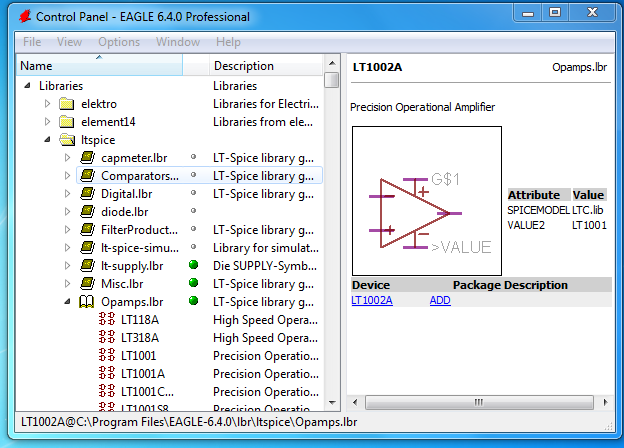Click the EAGLE app icon in title bar
The width and height of the screenshot is (624, 448).
tap(25, 16)
